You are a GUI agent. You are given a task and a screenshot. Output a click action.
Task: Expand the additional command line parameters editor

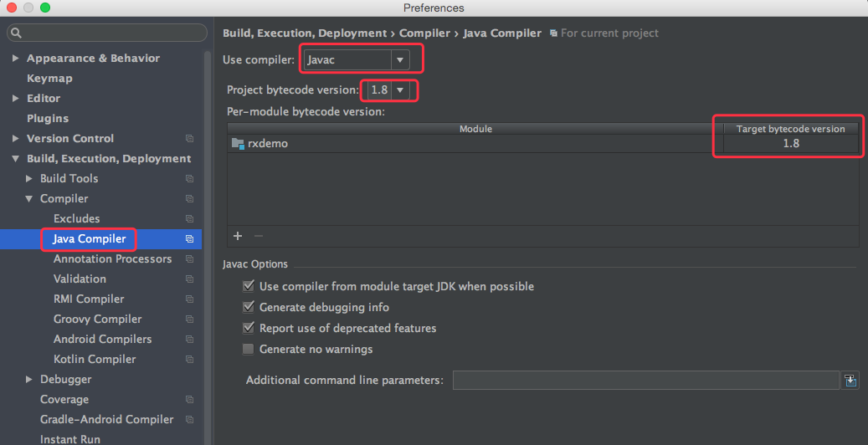(x=850, y=381)
